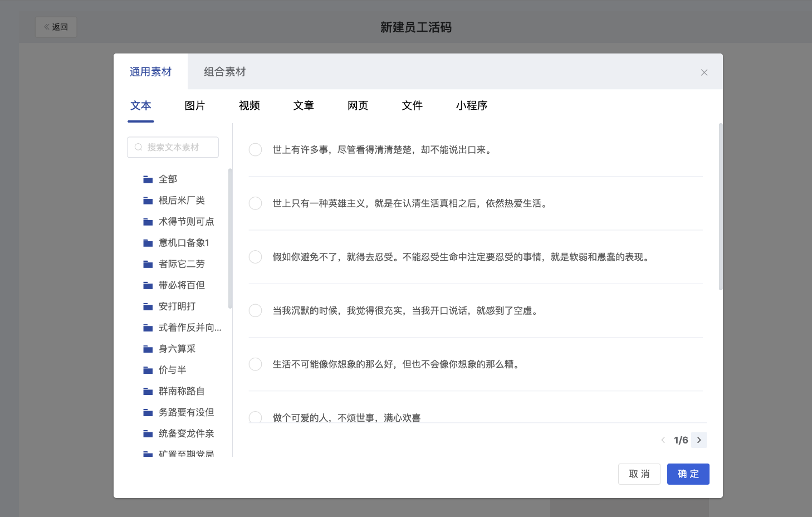Click the folder icon beside 根后米厂类

click(x=148, y=201)
